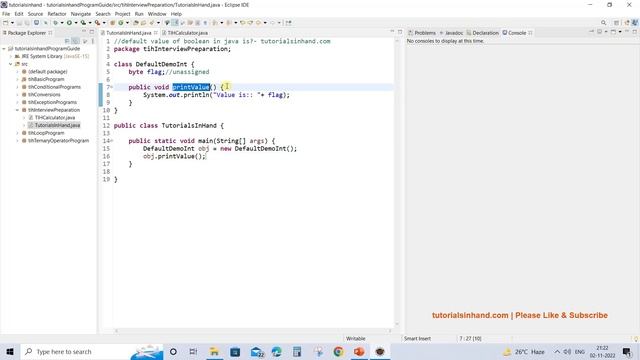This screenshot has width=640, height=360.
Task: Open the Window menu
Action: (x=157, y=14)
